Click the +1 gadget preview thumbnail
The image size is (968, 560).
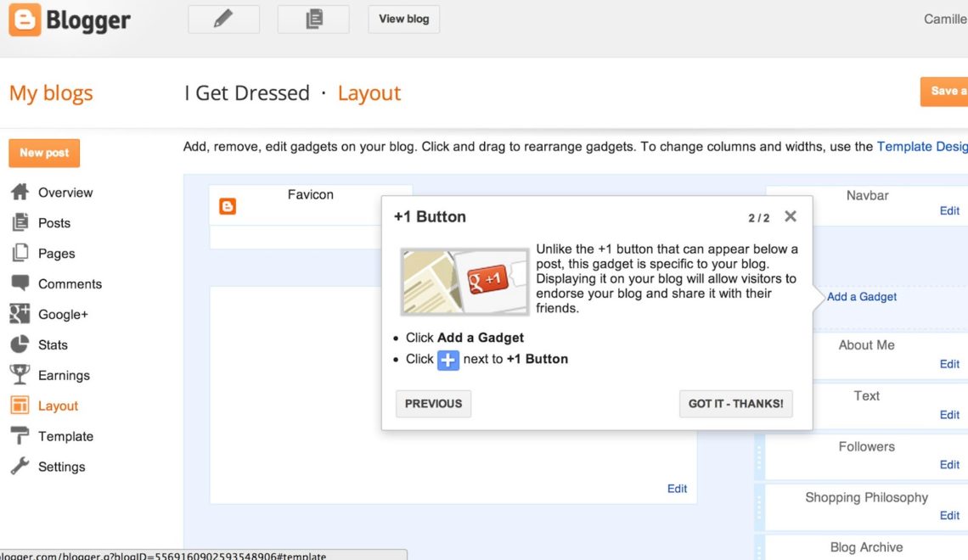click(464, 282)
